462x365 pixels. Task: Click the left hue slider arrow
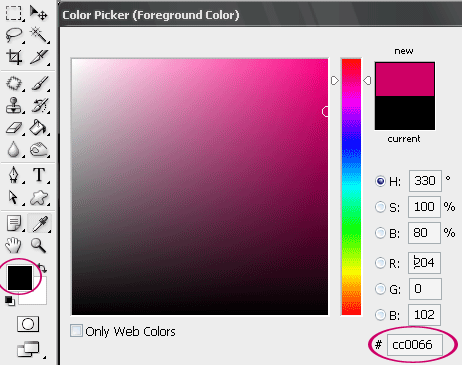(x=335, y=81)
